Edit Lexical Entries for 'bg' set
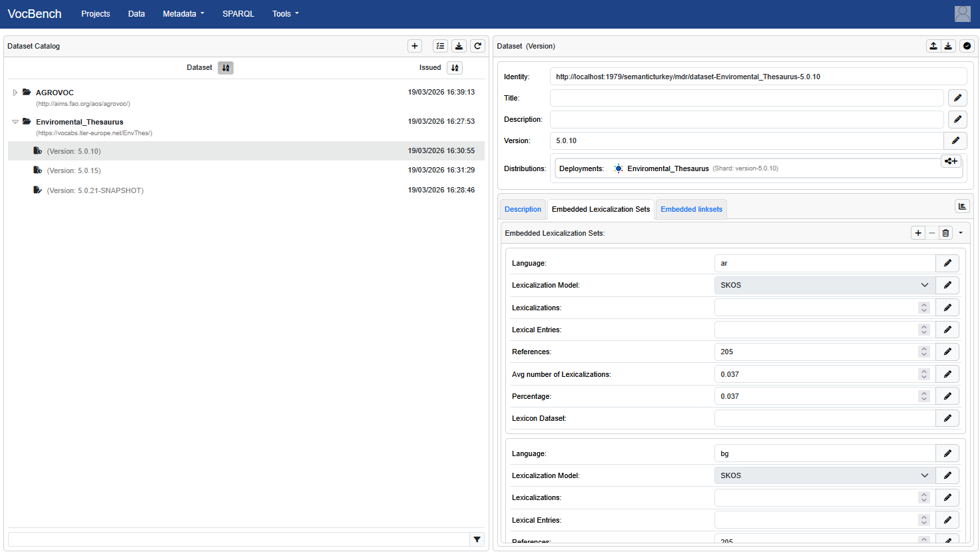Image resolution: width=980 pixels, height=554 pixels. click(x=947, y=520)
